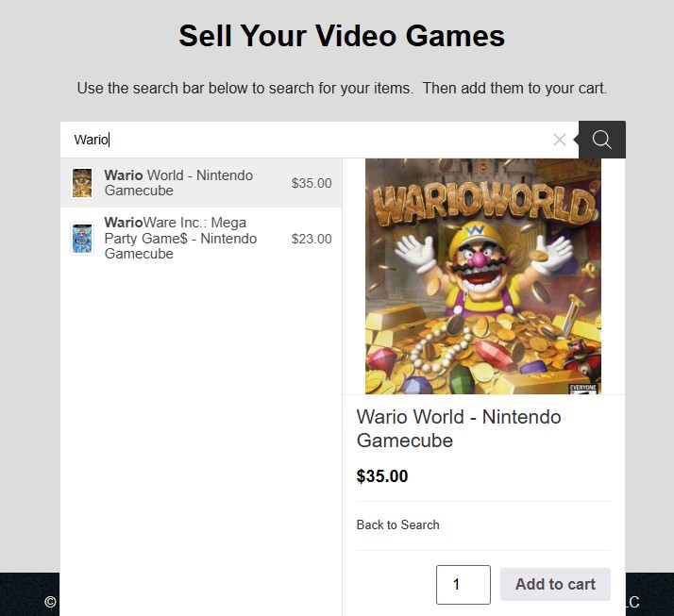Focus the quantity field showing 1

click(x=463, y=585)
